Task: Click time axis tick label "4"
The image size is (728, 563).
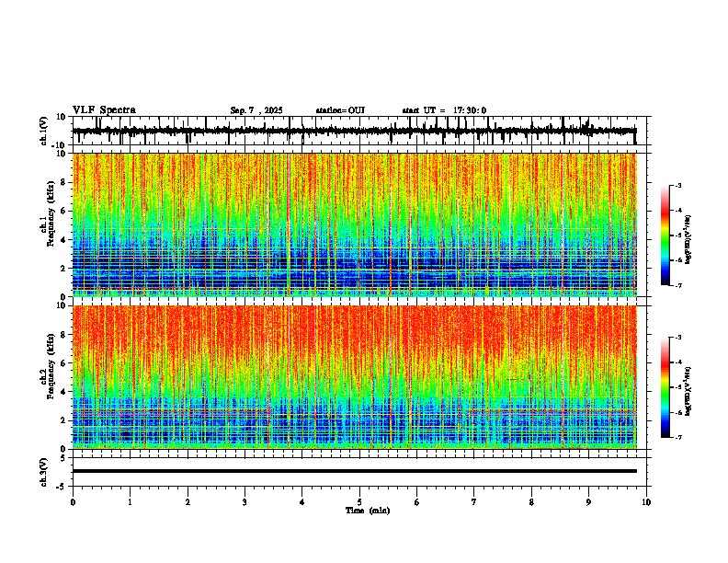Action: point(302,502)
